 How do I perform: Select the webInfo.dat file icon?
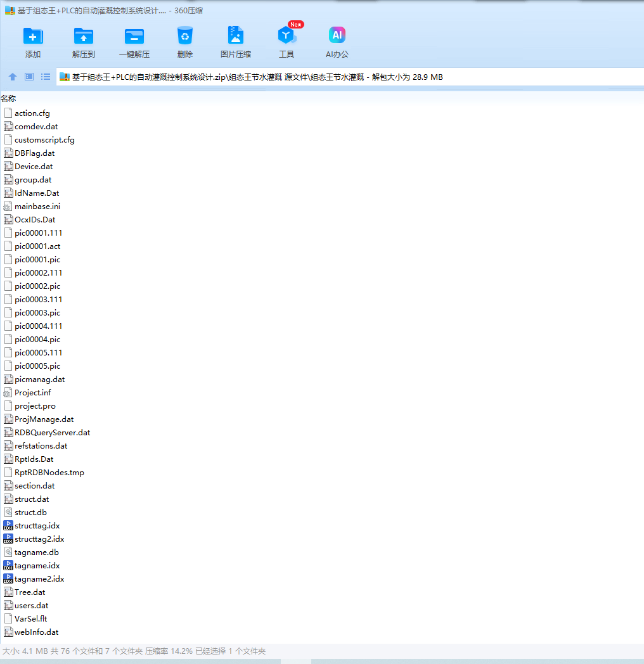tap(8, 632)
